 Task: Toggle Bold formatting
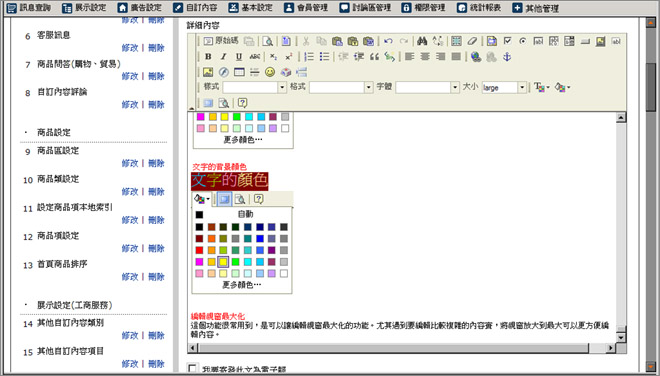(x=208, y=56)
